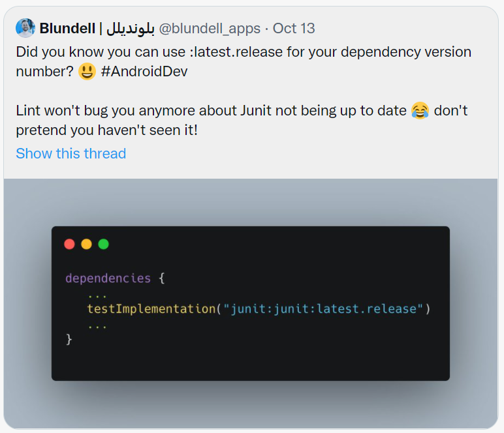Click the Blundell display name
Image resolution: width=504 pixels, height=433 pixels.
pos(67,28)
